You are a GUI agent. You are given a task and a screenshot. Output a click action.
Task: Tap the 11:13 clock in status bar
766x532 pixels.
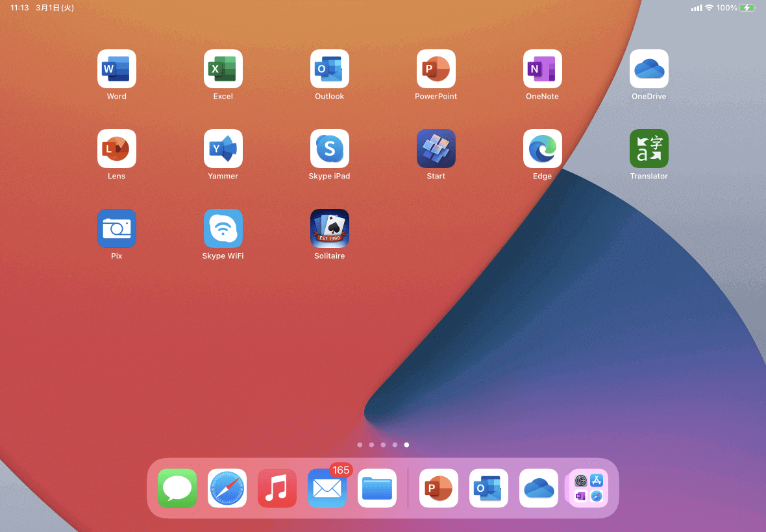[x=19, y=8]
